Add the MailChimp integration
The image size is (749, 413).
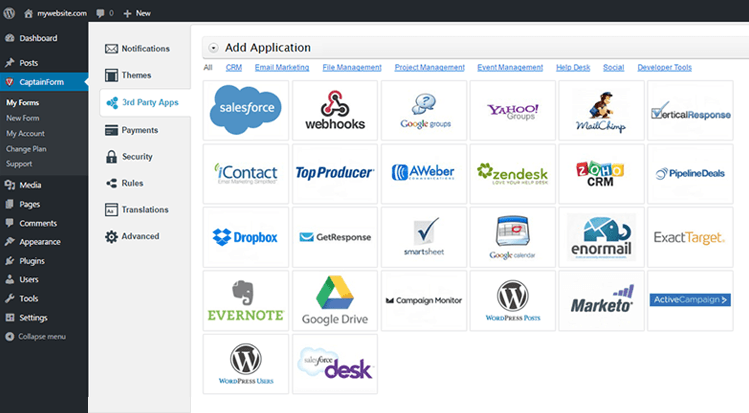[x=601, y=110]
